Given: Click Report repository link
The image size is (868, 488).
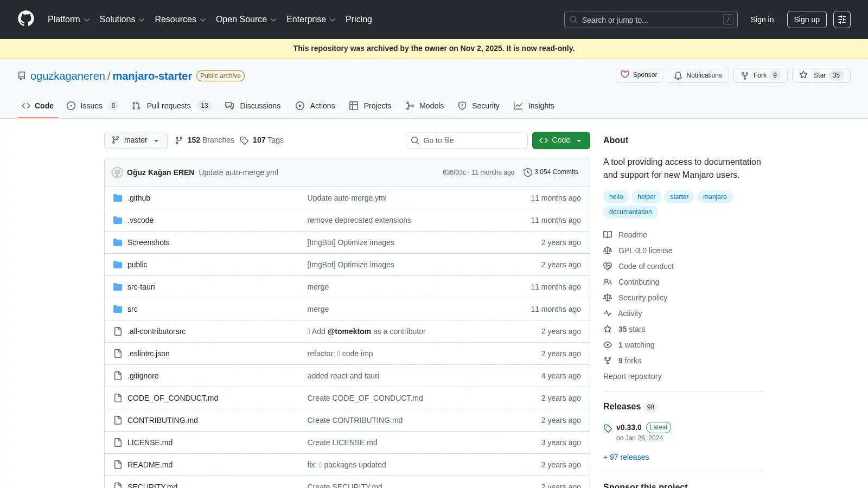Looking at the screenshot, I should coord(632,376).
